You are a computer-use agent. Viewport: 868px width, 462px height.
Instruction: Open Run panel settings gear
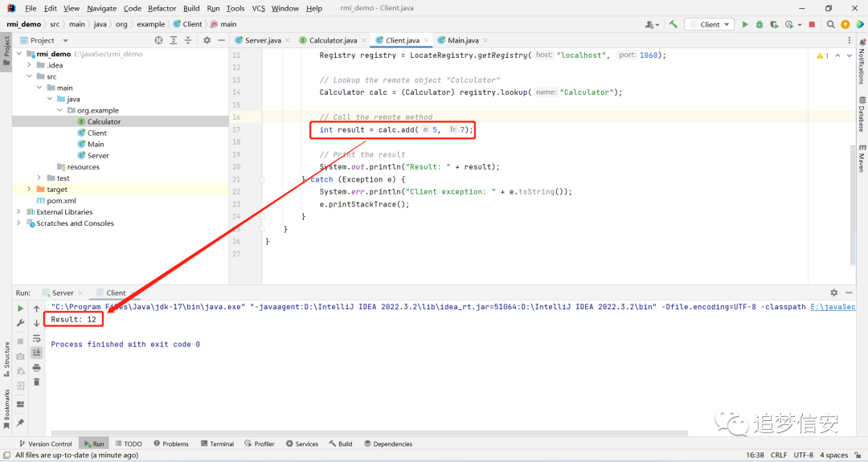(833, 292)
